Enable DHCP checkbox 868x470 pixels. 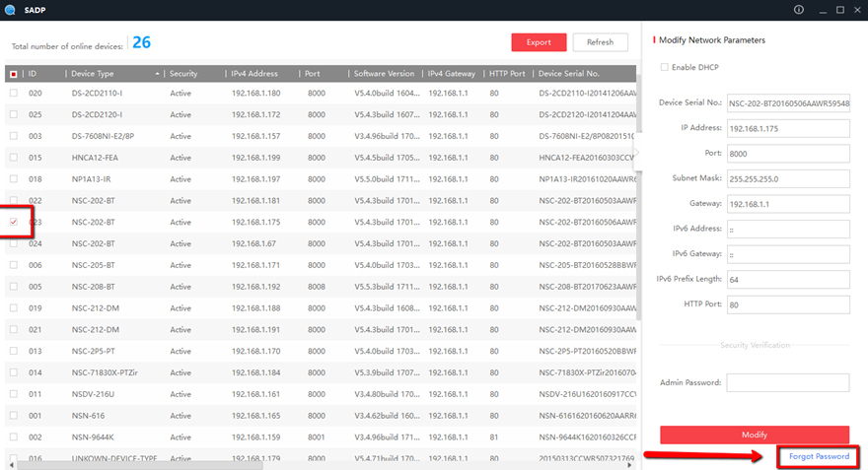coord(665,67)
